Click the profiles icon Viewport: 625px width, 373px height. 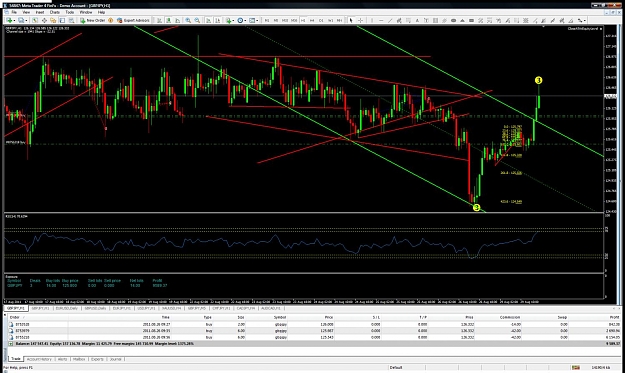click(20, 20)
